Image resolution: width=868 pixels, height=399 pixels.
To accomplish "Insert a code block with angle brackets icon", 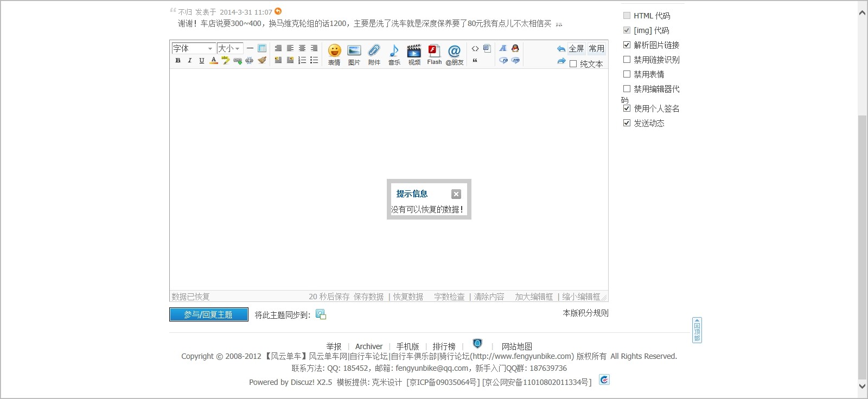I will click(475, 48).
